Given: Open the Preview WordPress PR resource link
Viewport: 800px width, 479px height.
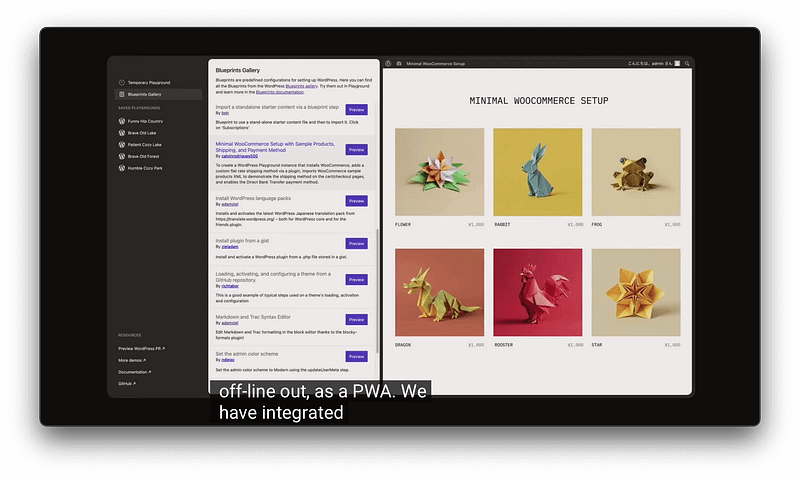Looking at the screenshot, I should (141, 349).
